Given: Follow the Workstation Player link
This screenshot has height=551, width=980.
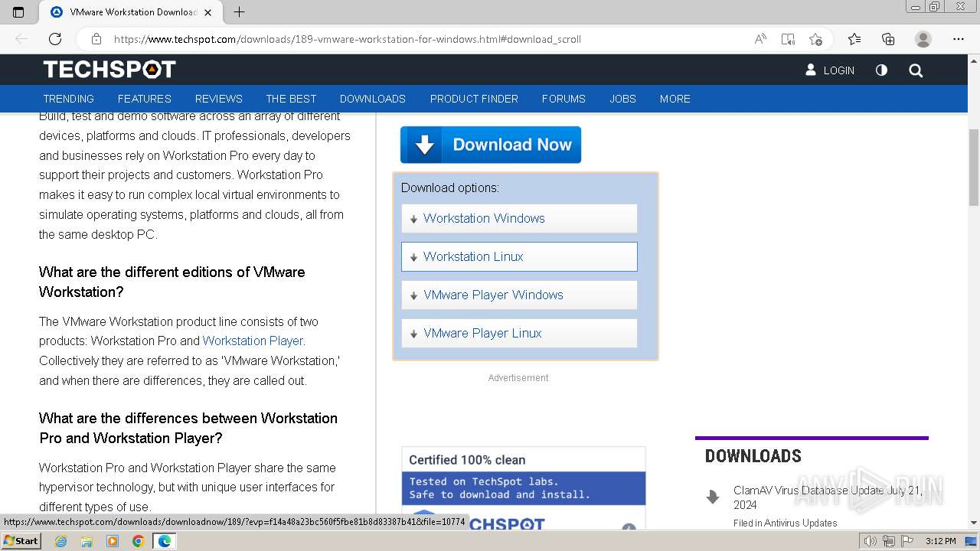Looking at the screenshot, I should 253,341.
